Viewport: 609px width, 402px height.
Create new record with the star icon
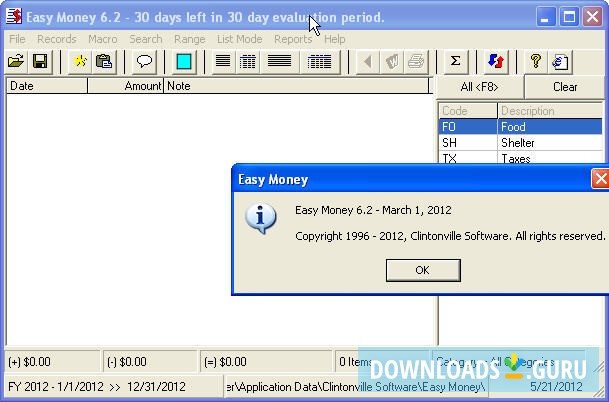tap(80, 62)
